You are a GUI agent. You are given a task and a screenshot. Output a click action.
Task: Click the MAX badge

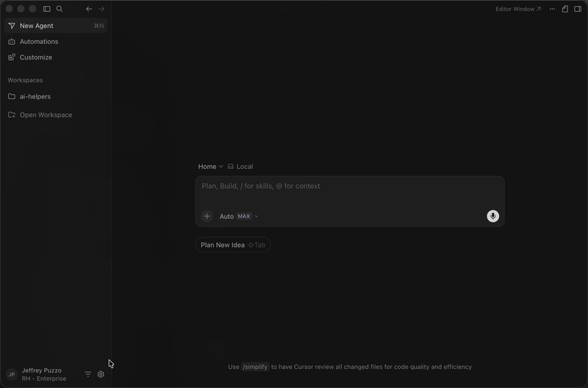pos(244,216)
